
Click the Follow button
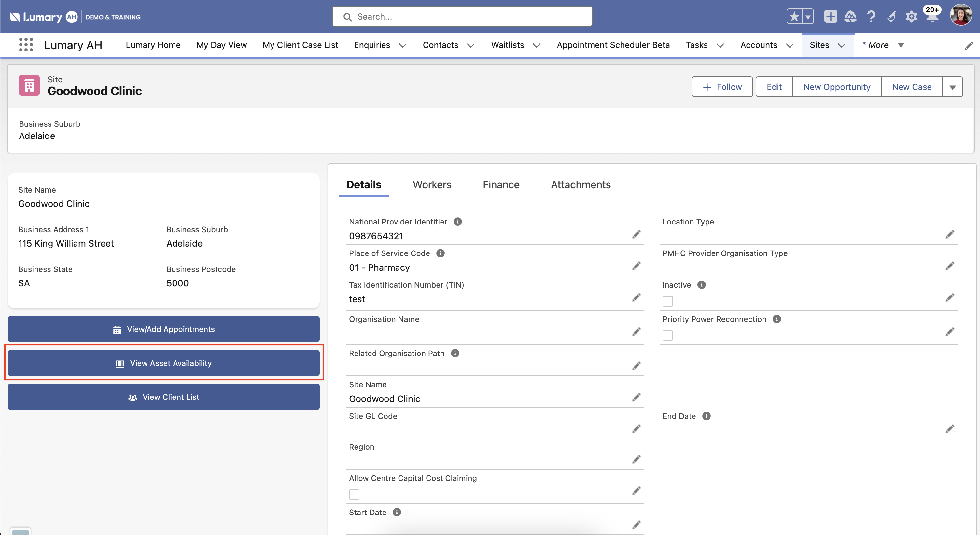[x=722, y=87]
